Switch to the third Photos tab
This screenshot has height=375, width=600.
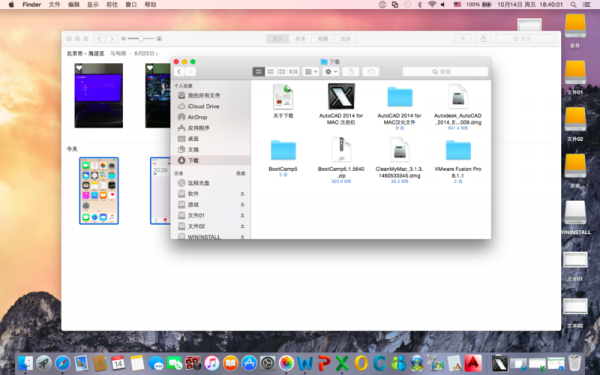323,39
